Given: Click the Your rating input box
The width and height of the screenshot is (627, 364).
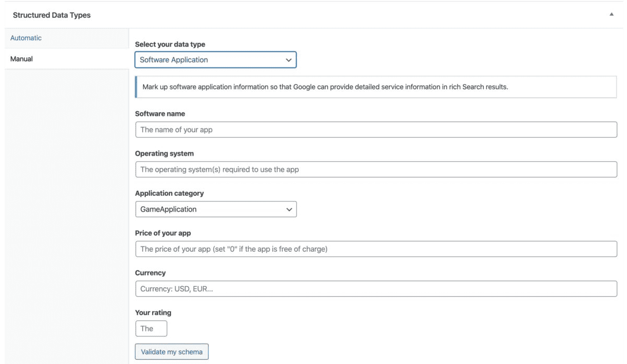Looking at the screenshot, I should [x=151, y=328].
